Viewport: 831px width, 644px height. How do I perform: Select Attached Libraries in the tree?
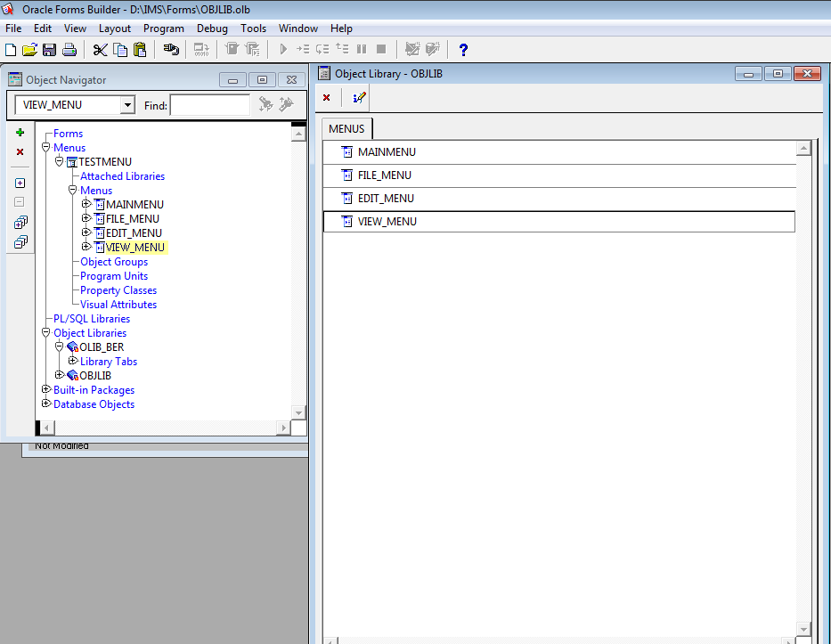pos(122,176)
